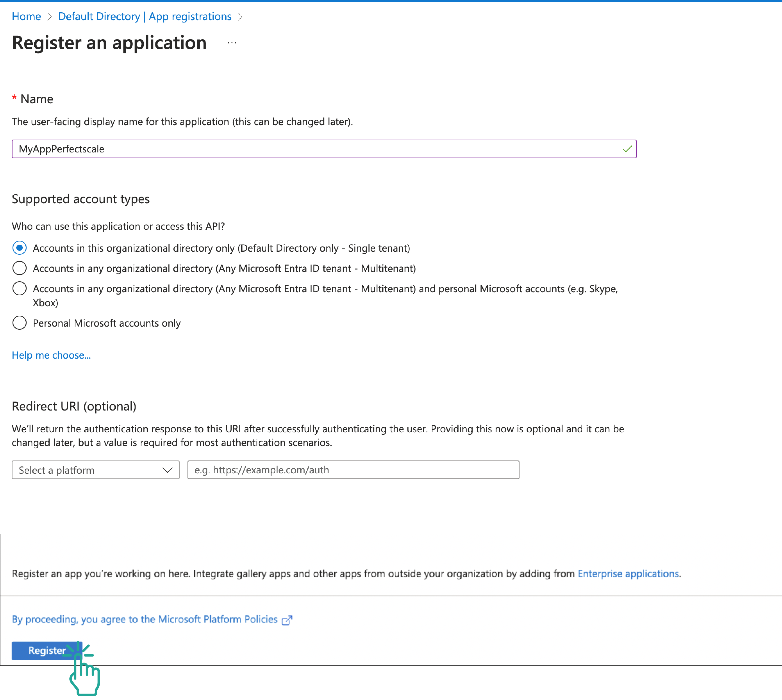The height and width of the screenshot is (700, 782).
Task: Select Multitenant and personal Microsoft accounts option
Action: [20, 289]
